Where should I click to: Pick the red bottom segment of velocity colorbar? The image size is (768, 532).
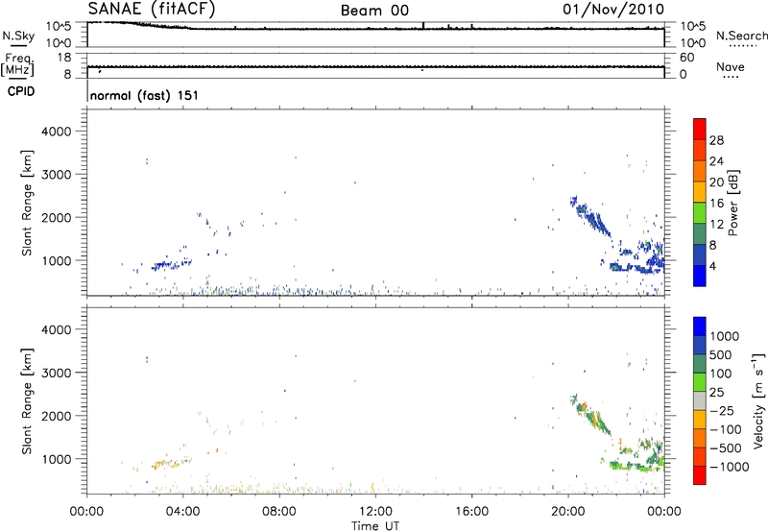[x=700, y=475]
